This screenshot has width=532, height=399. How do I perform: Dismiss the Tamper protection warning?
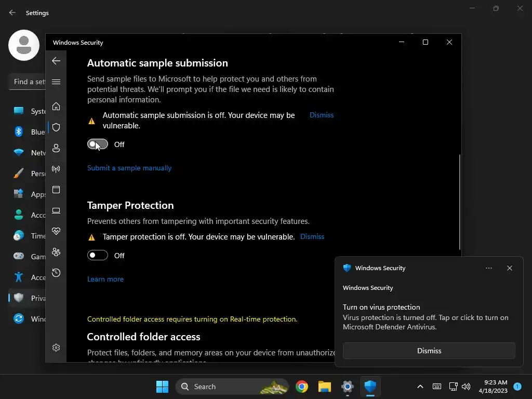312,236
